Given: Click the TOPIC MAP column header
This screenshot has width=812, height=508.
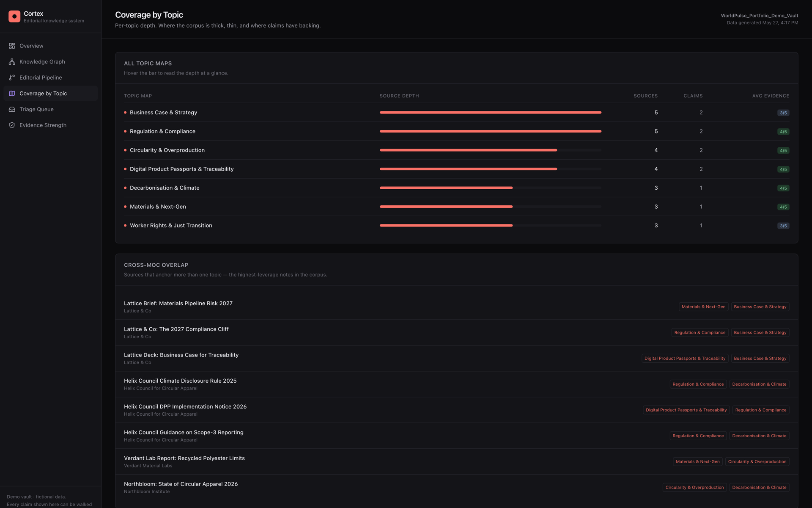Looking at the screenshot, I should tap(138, 96).
